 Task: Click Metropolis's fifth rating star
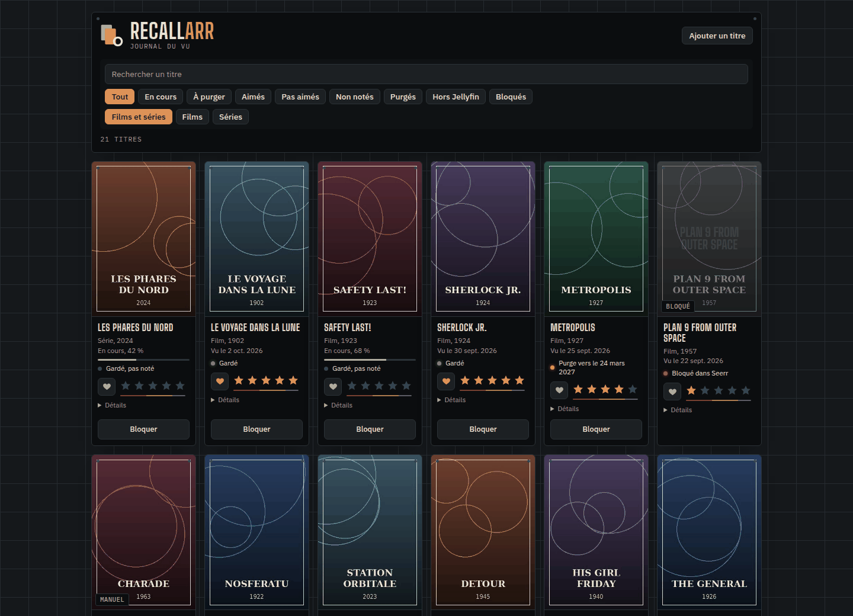tap(633, 390)
